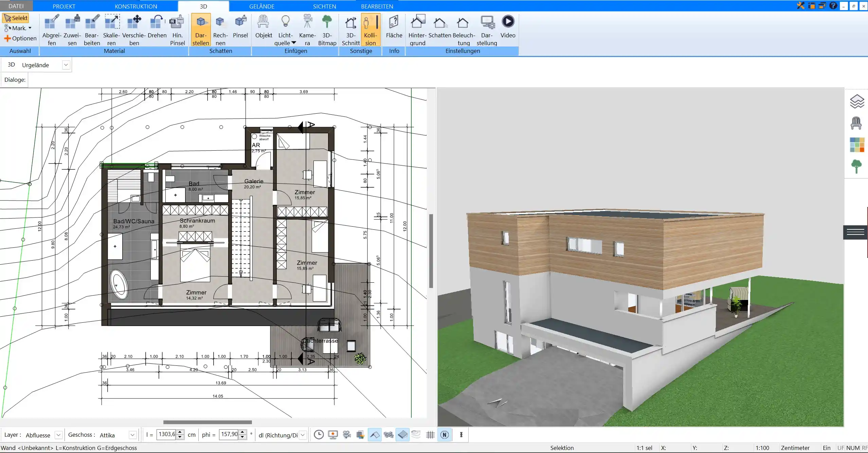868x453 pixels.
Task: Click the Rechnen shadow calculation tool
Action: click(x=220, y=30)
